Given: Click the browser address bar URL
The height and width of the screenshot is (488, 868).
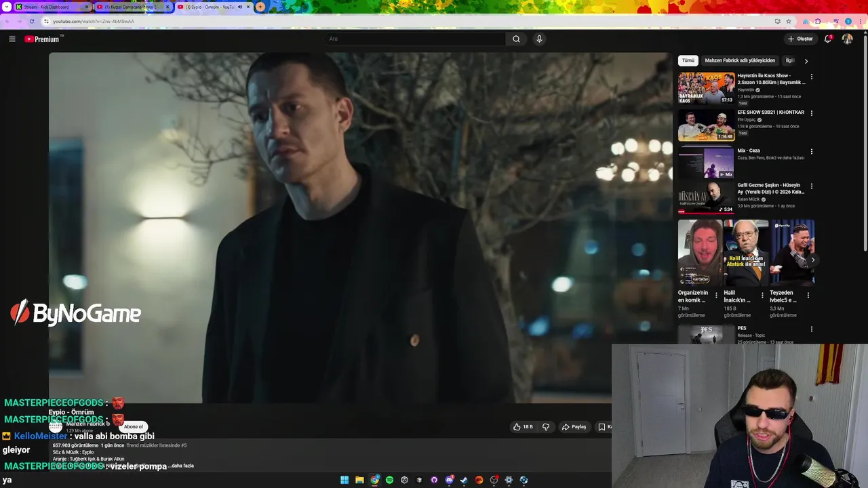Looking at the screenshot, I should tap(94, 21).
